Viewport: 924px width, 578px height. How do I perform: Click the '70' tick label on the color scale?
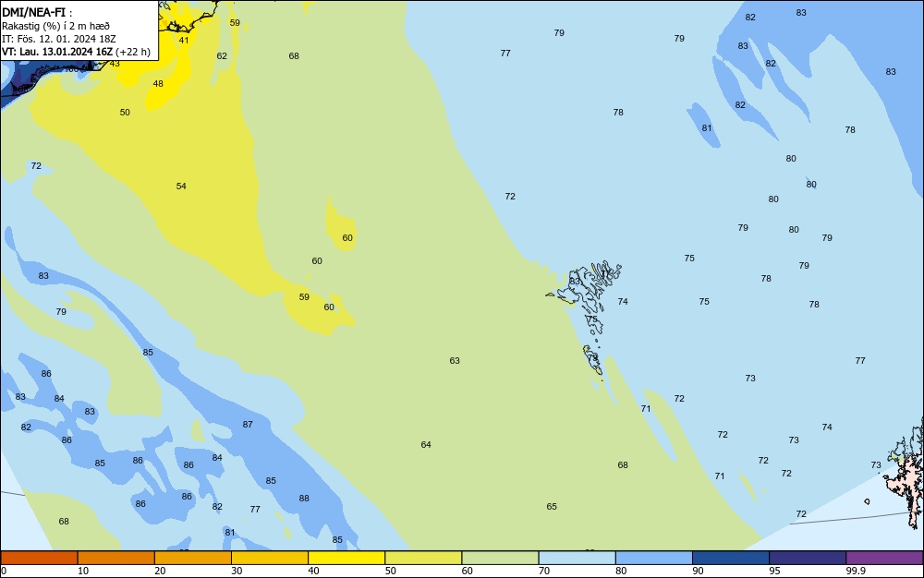click(x=544, y=571)
